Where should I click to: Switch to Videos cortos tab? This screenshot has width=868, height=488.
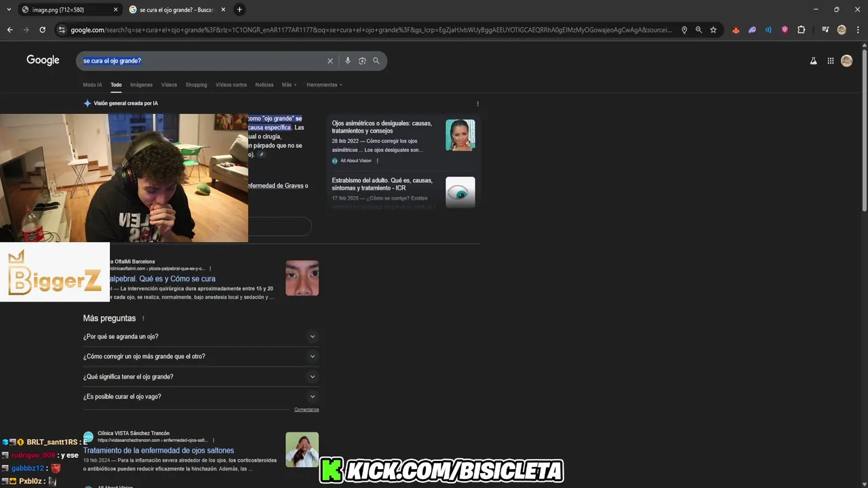231,85
